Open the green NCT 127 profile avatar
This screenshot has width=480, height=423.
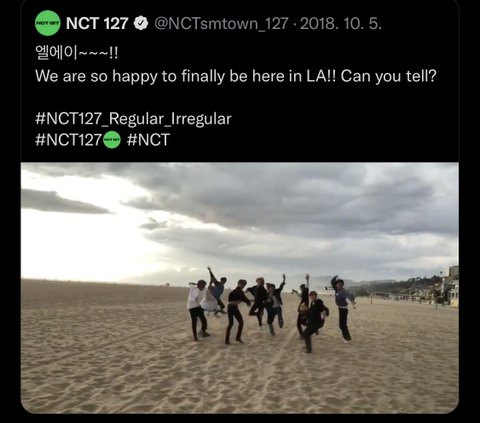pos(48,23)
